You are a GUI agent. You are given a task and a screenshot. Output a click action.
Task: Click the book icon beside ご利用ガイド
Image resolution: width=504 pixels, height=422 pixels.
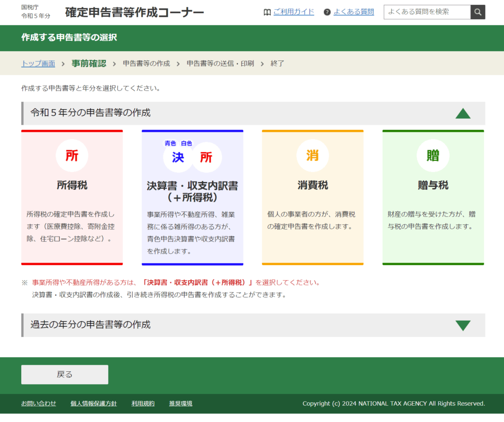point(267,12)
